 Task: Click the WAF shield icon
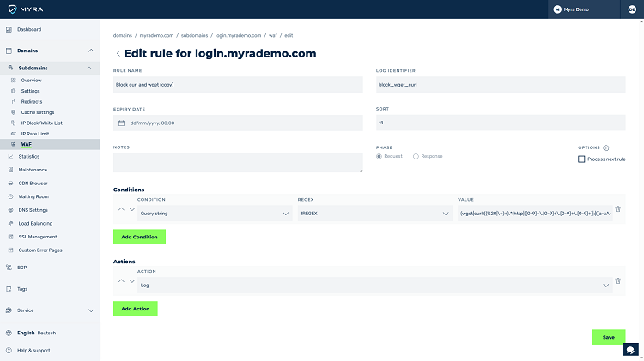tap(13, 144)
